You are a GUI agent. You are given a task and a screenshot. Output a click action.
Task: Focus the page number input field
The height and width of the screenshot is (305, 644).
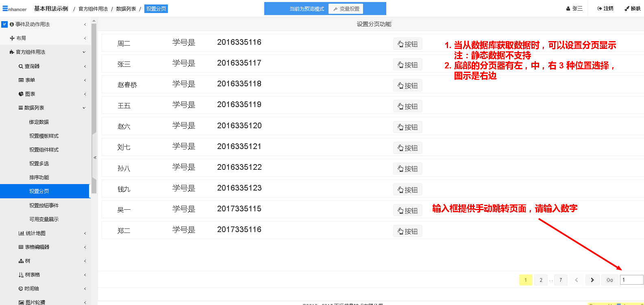(631, 280)
